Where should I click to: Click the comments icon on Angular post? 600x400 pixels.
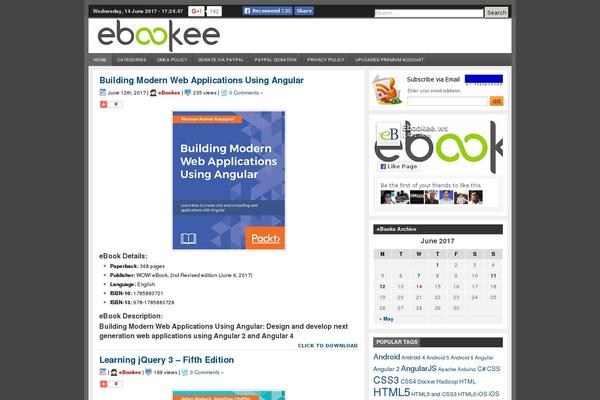click(x=224, y=93)
